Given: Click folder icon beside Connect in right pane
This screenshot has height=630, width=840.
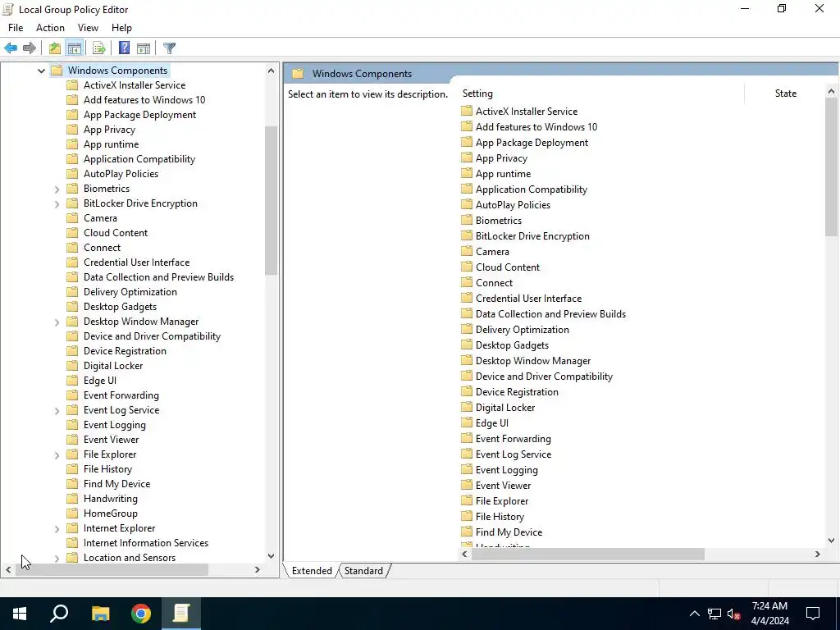Looking at the screenshot, I should coord(467,282).
